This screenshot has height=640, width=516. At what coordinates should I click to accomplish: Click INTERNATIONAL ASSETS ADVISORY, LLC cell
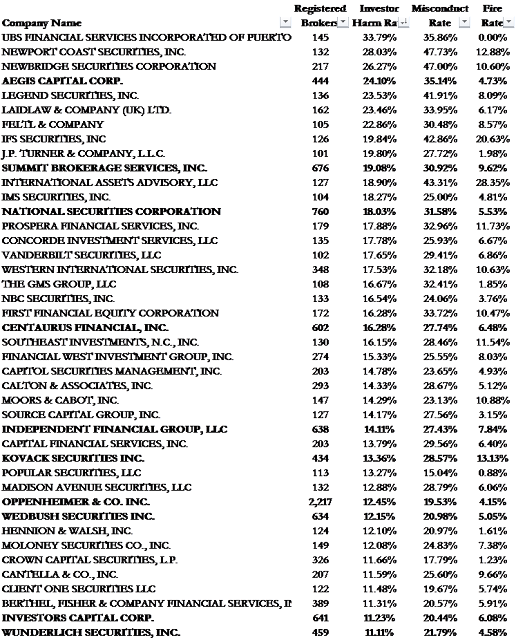point(109,182)
